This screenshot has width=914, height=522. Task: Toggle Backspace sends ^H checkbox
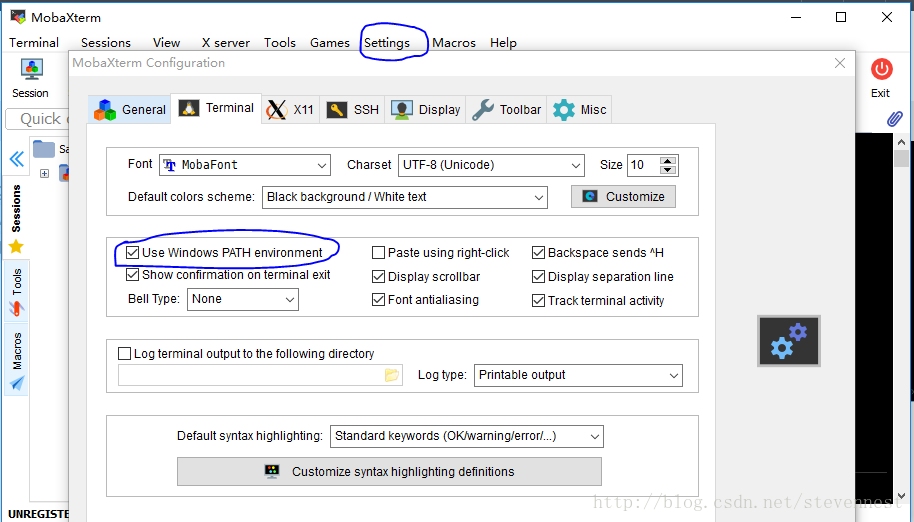[x=538, y=252]
